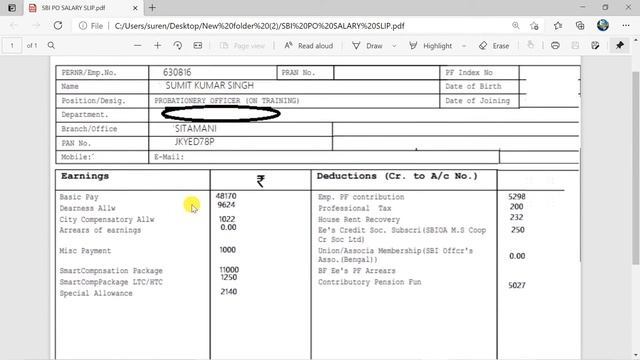
Task: Click the Dearness Allw label
Action: pyautogui.click(x=87, y=208)
